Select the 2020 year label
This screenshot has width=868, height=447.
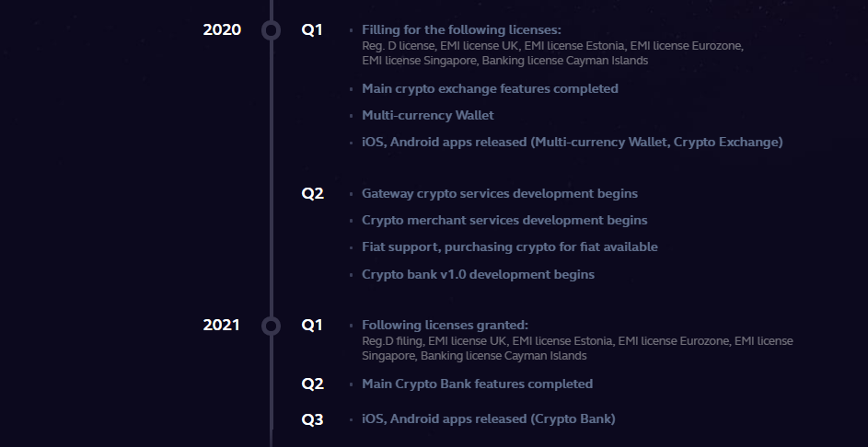coord(222,29)
